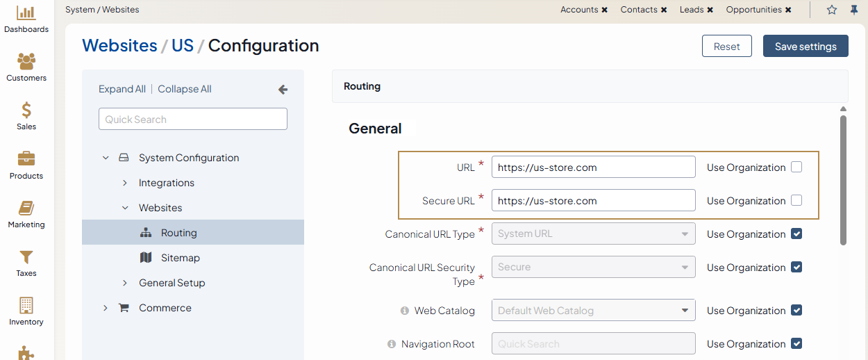Click into the Quick Search sidebar field
This screenshot has width=868, height=360.
(x=193, y=119)
